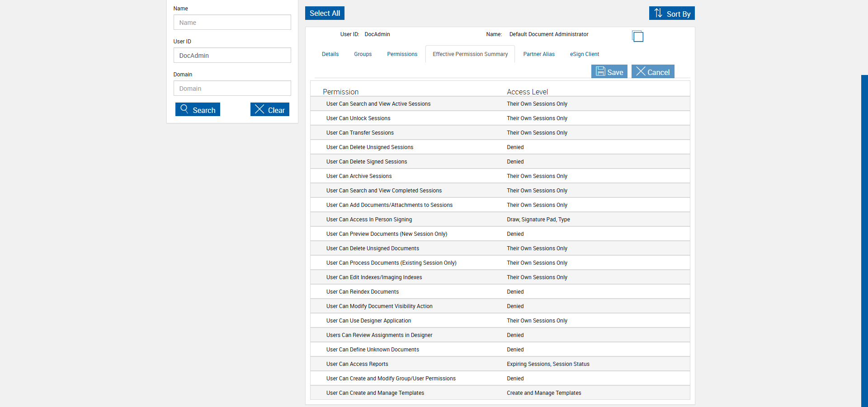This screenshot has height=407, width=868.
Task: Click the sort arrows icon
Action: (x=658, y=13)
